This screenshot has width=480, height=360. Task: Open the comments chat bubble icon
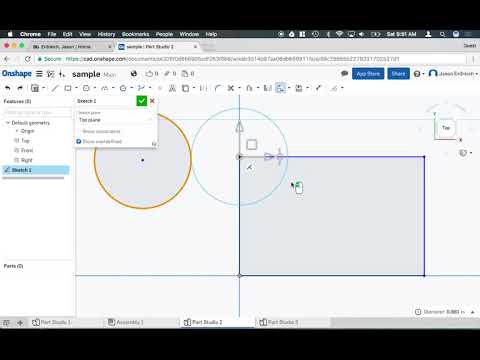tap(344, 73)
